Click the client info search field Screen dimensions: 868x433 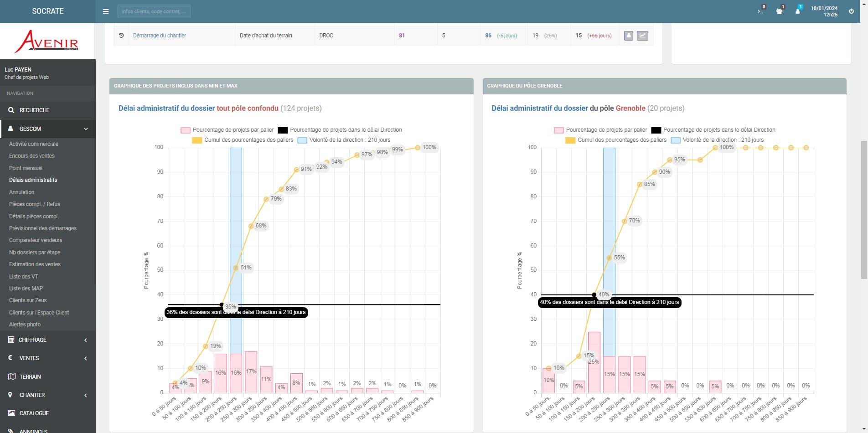click(154, 11)
